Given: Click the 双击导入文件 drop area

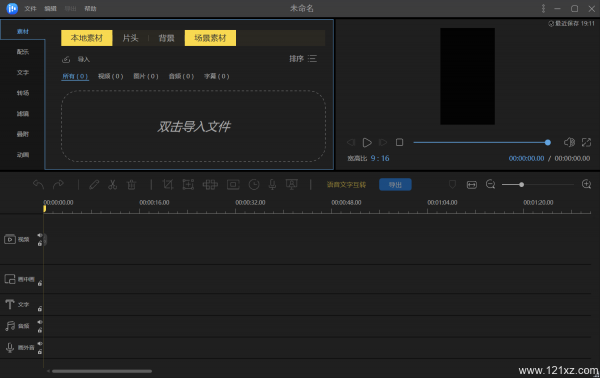Looking at the screenshot, I should pyautogui.click(x=193, y=126).
